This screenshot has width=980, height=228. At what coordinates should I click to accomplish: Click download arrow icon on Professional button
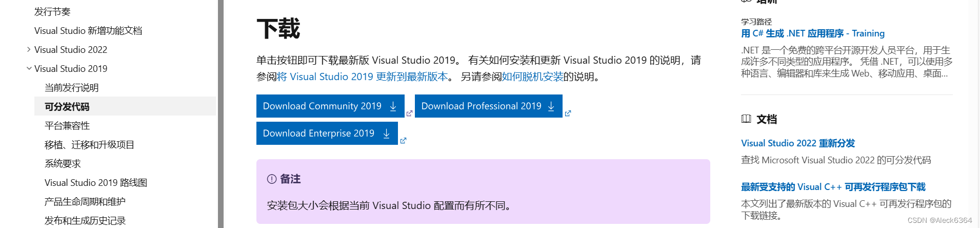551,106
